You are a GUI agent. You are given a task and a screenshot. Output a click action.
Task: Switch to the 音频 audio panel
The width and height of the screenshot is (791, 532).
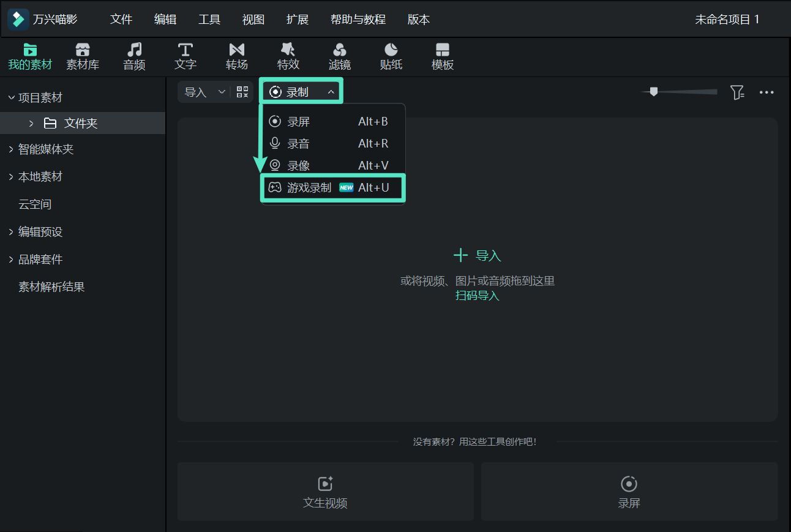point(134,57)
